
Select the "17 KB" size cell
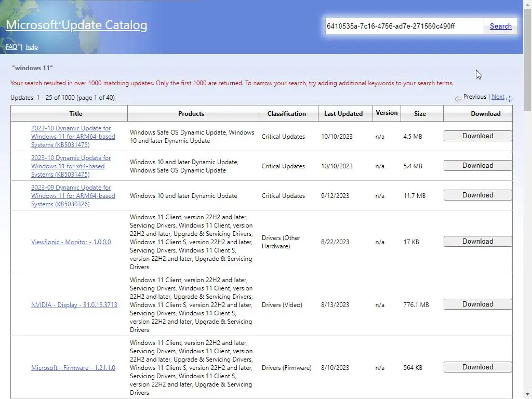411,242
